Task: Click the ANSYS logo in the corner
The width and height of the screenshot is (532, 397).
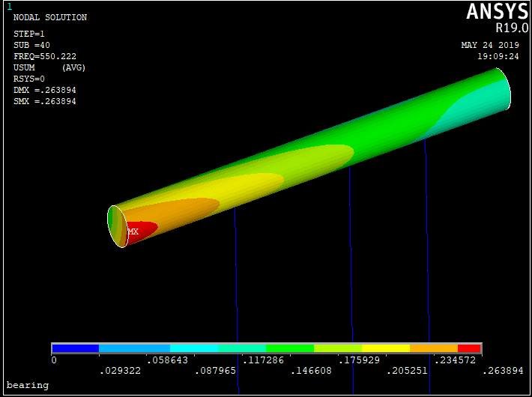Action: [x=498, y=11]
